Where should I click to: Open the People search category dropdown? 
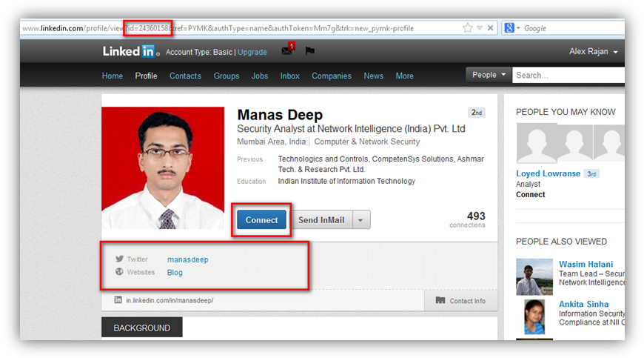pyautogui.click(x=489, y=75)
